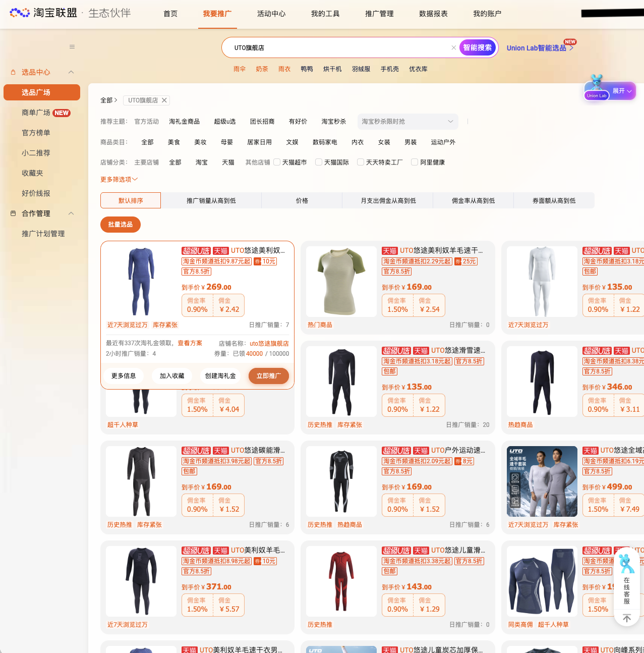The image size is (644, 653).
Task: Collapse the sidebar via hamburger icon
Action: click(72, 46)
